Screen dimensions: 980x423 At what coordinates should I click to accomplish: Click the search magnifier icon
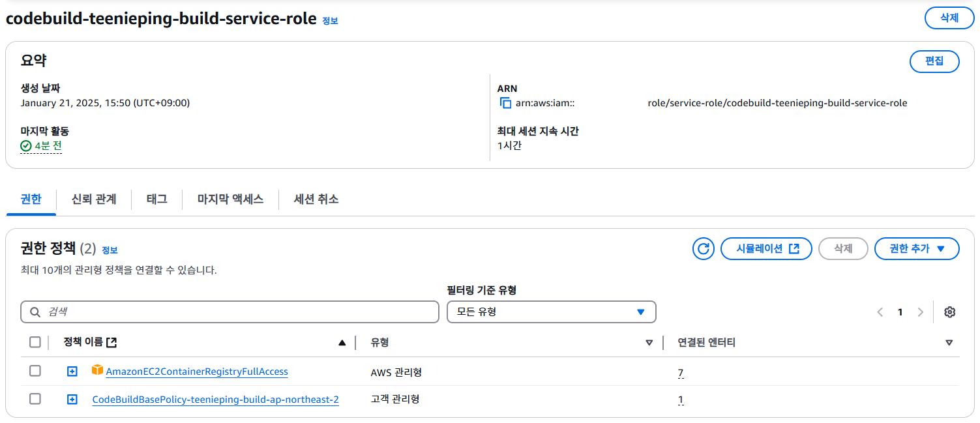[x=35, y=312]
